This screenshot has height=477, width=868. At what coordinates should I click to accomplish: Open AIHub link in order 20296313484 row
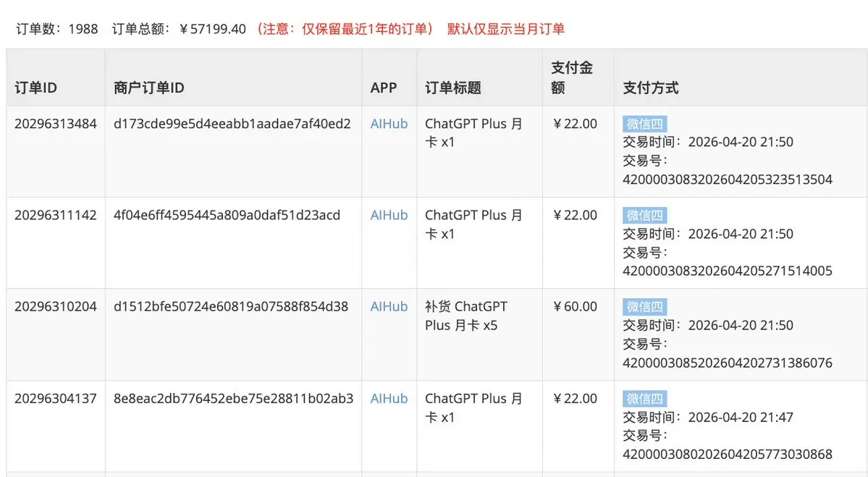[389, 124]
